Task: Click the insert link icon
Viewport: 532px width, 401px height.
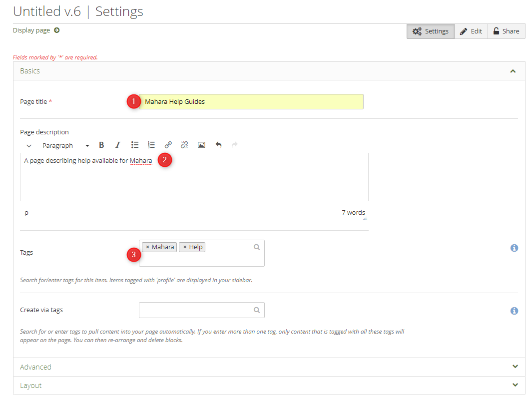Action: coord(168,145)
